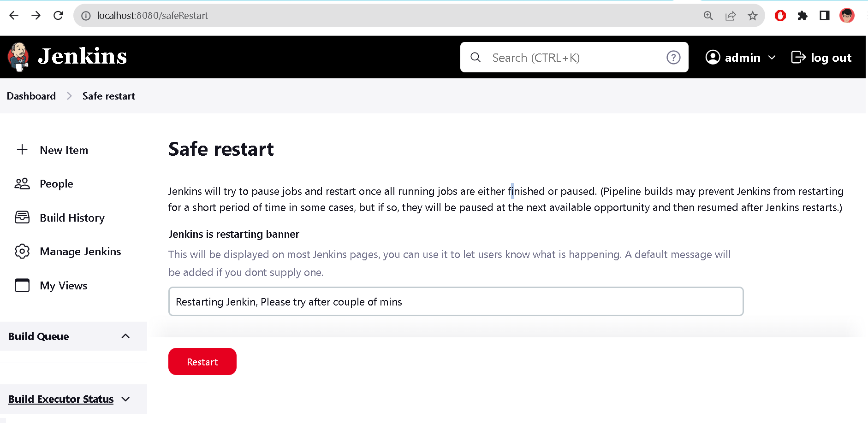Reload the safeRestart page

[58, 16]
